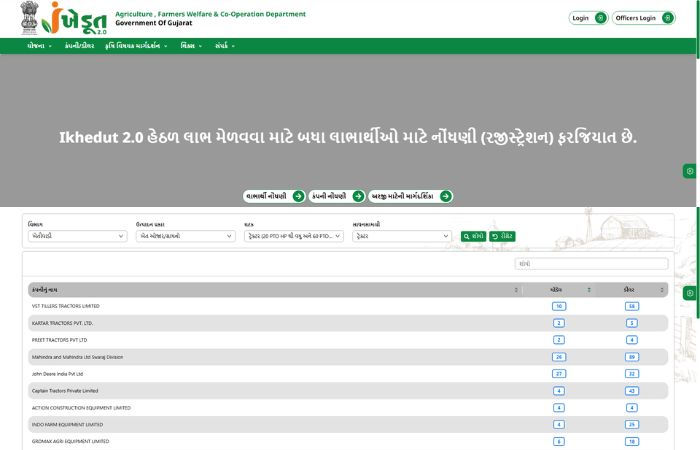Expand the વિભાગ (department) dropdown
The height and width of the screenshot is (450, 700).
click(78, 236)
